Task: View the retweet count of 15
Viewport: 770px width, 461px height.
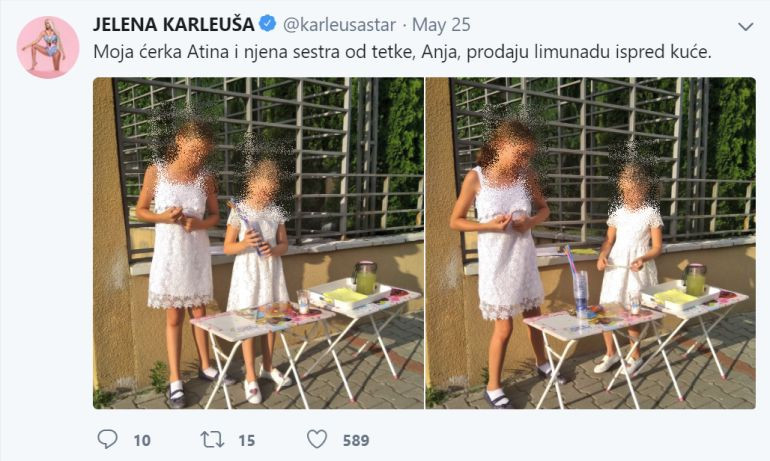Action: tap(247, 440)
